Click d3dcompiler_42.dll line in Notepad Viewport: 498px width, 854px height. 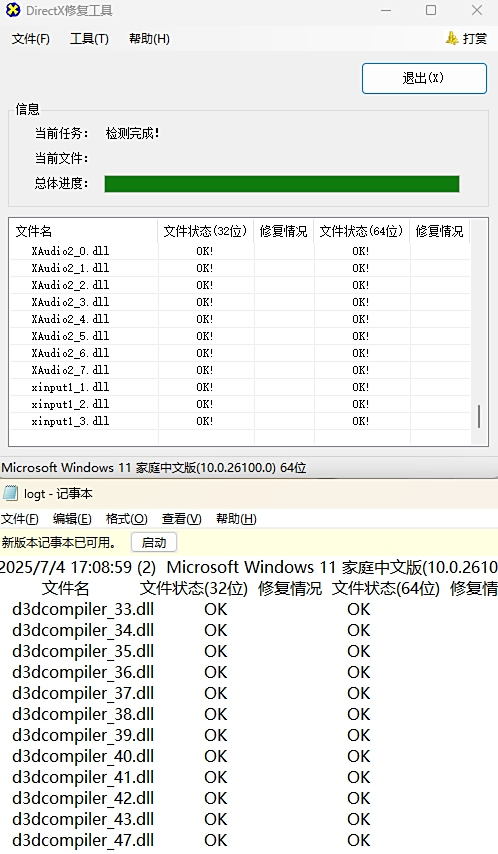[83, 798]
